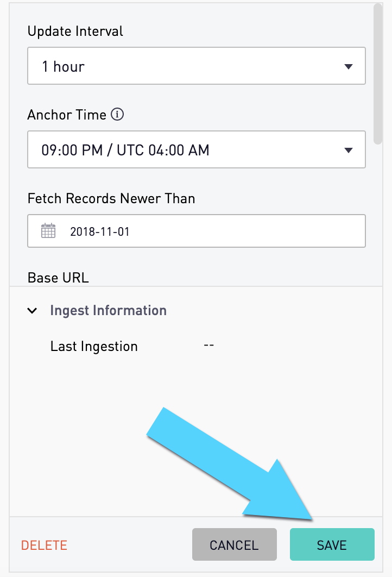392x577 pixels.
Task: Cancel the configuration changes
Action: pyautogui.click(x=234, y=544)
